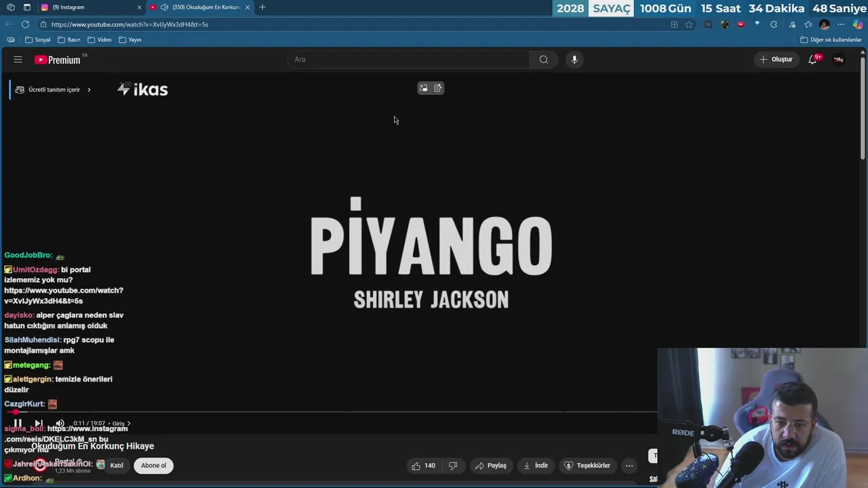Image resolution: width=868 pixels, height=488 pixels.
Task: Click the Paylaş share button
Action: tap(491, 466)
